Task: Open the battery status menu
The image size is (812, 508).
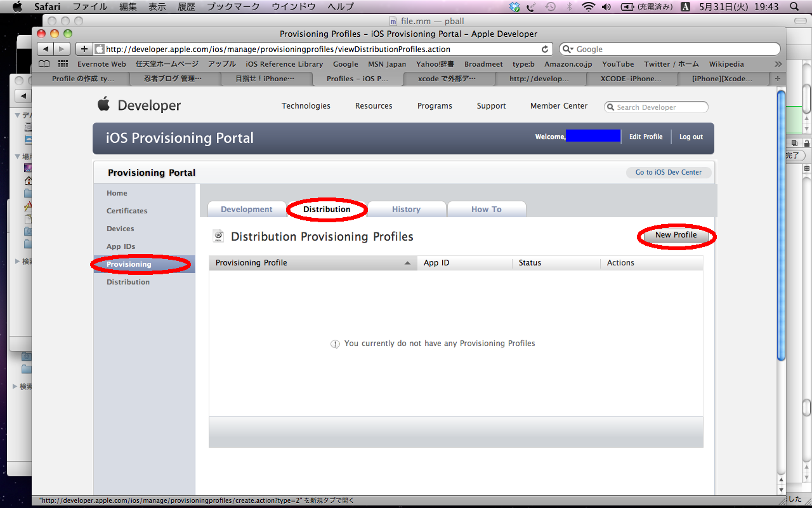Action: pyautogui.click(x=646, y=7)
